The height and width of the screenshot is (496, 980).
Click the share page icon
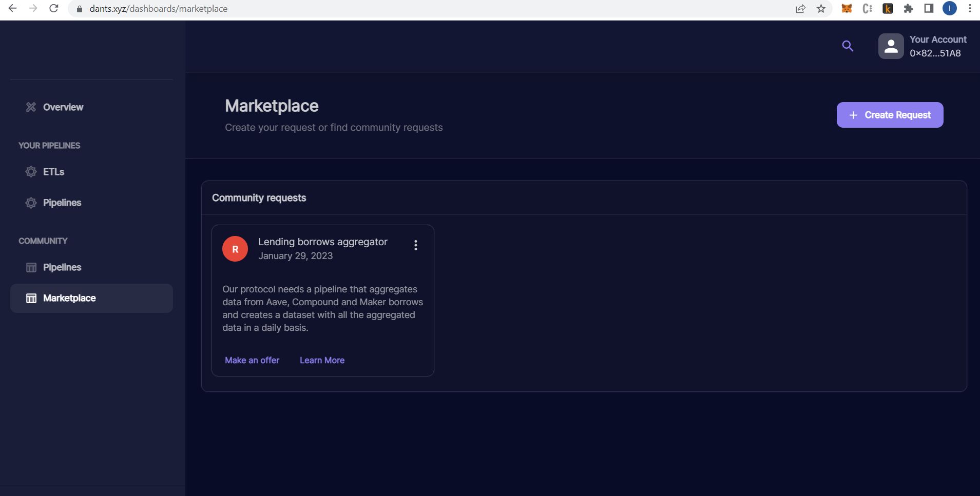tap(800, 9)
